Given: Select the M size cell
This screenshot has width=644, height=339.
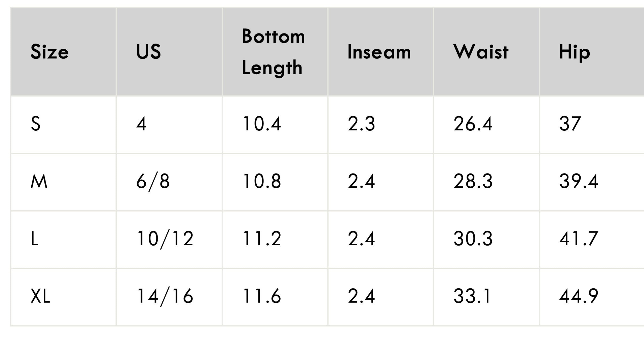Looking at the screenshot, I should [x=63, y=182].
